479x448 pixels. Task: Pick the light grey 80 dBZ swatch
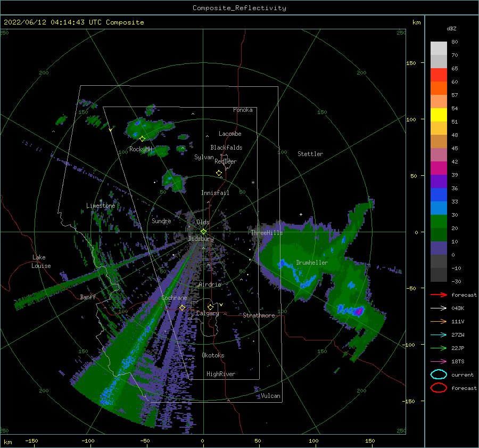click(x=439, y=48)
